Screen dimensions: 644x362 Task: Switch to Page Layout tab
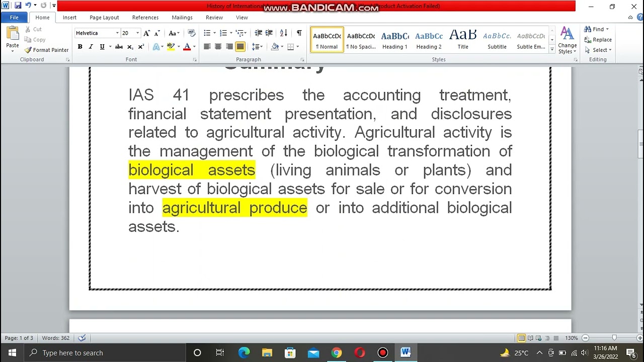pyautogui.click(x=104, y=18)
